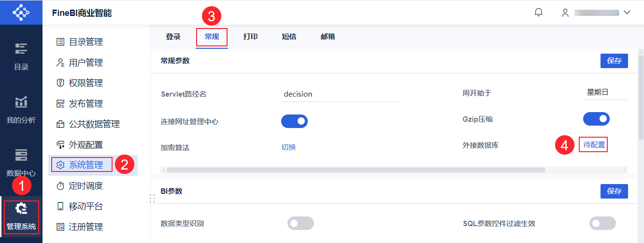Image resolution: width=644 pixels, height=243 pixels.
Task: Enable 数据类型识别 toggle
Action: [301, 223]
